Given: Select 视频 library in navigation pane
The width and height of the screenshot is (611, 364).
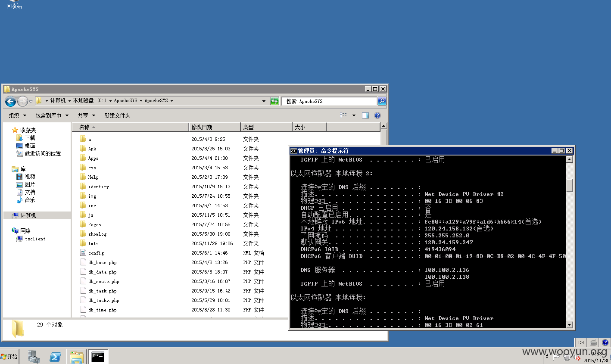Looking at the screenshot, I should tap(30, 177).
